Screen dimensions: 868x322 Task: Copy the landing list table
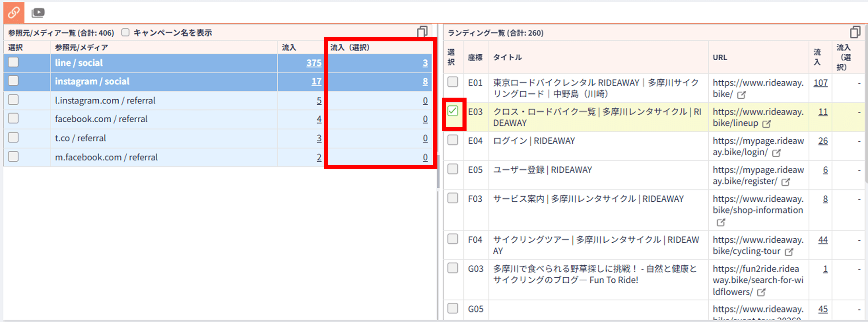[x=855, y=32]
